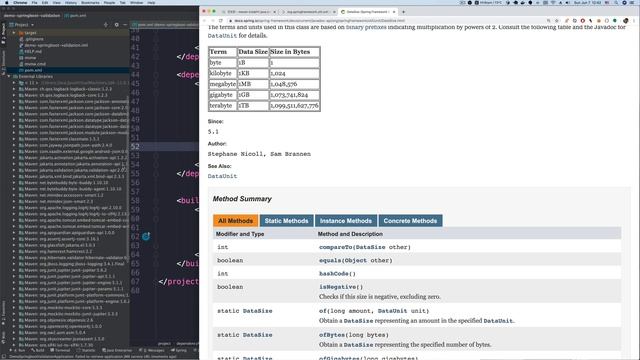The height and width of the screenshot is (360, 640).
Task: Expand Maven objenesis 2.6 library
Action: point(14,320)
